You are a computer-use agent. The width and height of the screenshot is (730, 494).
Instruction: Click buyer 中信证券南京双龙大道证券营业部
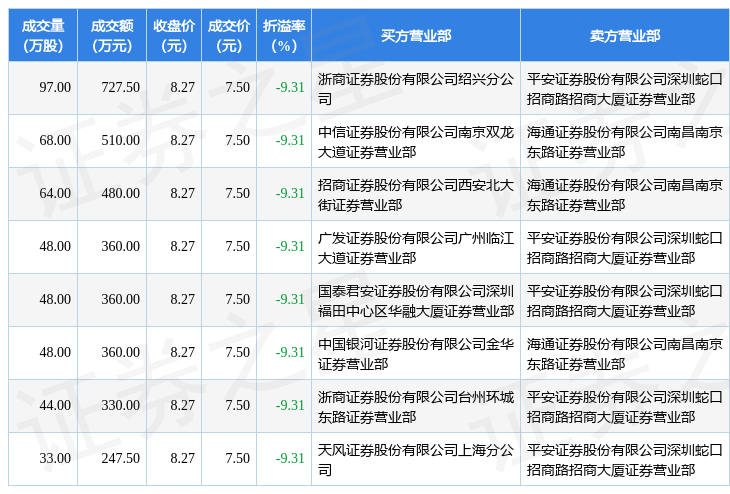coord(416,142)
